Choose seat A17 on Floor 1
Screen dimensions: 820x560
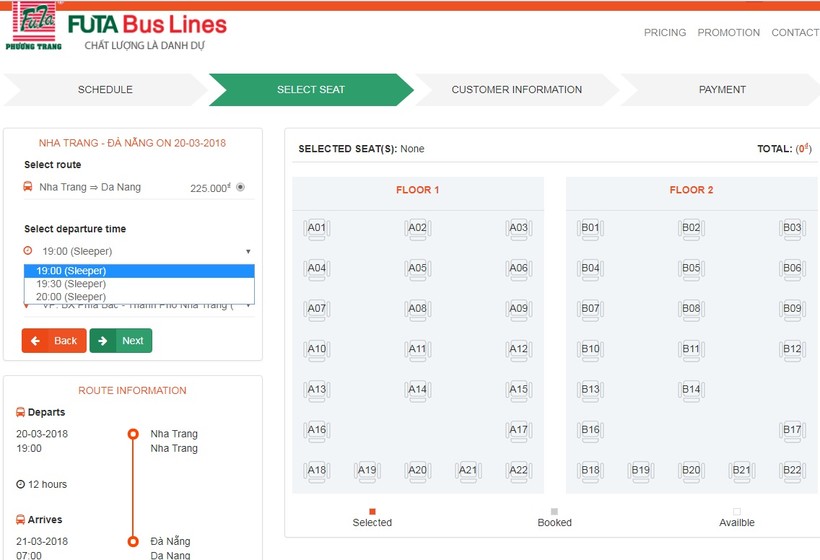(x=518, y=431)
